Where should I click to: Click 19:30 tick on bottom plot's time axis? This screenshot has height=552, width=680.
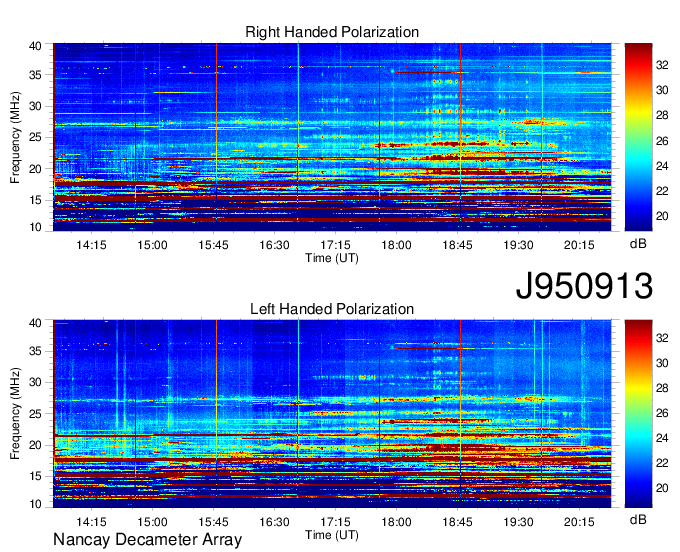point(519,522)
